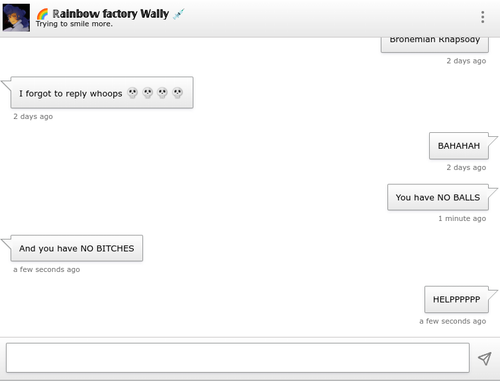Click the timestamp below 'HELPPPPPP'
This screenshot has height=381, width=500.
pyautogui.click(x=452, y=321)
